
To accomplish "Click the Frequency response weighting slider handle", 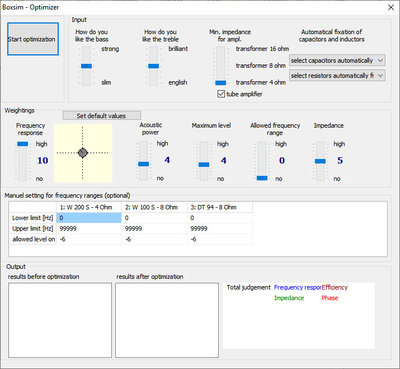I will 23,144.
